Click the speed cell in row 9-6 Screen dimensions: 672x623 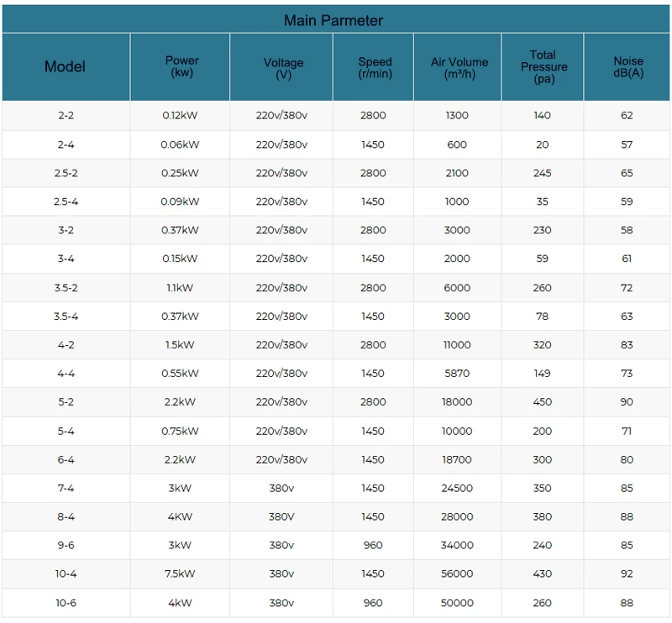click(373, 546)
